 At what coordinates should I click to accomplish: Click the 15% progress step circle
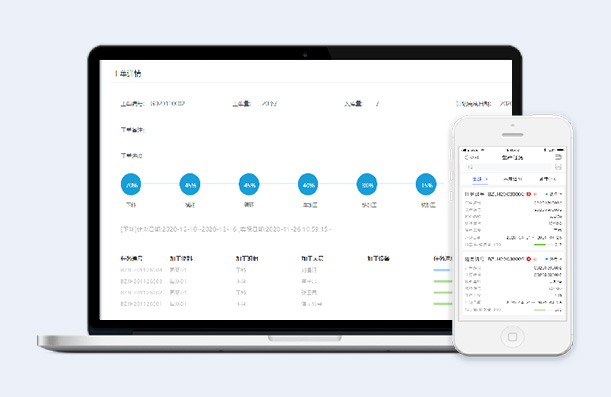coord(426,184)
